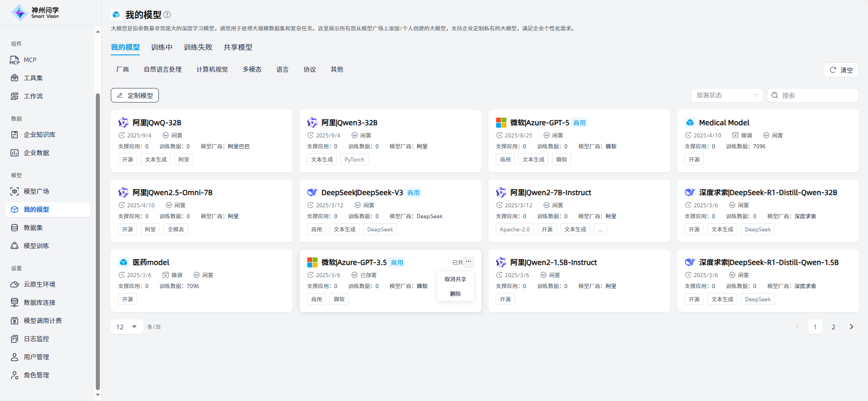
Task: Expand the 部署状态 dropdown
Action: click(727, 95)
